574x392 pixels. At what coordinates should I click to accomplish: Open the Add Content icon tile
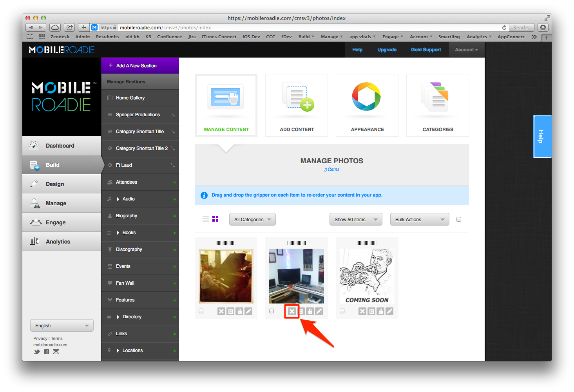coord(297,105)
